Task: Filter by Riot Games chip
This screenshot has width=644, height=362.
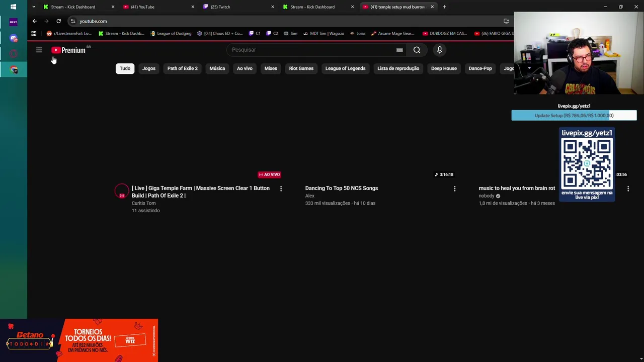Action: pyautogui.click(x=301, y=68)
